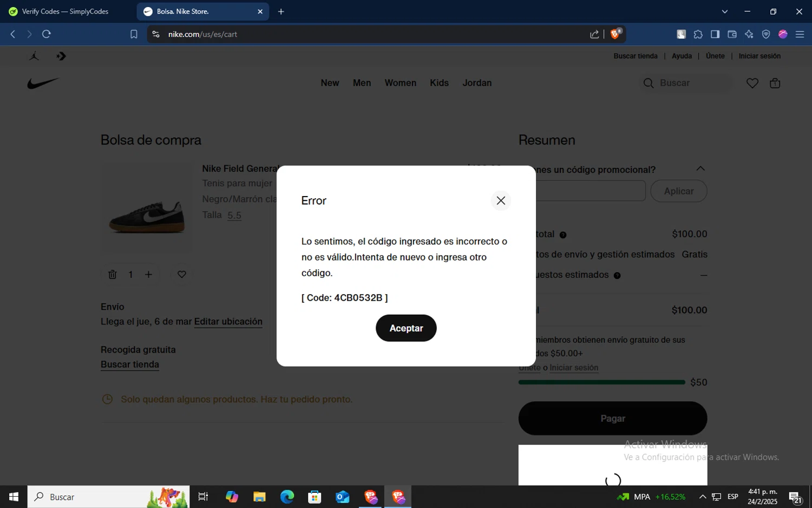812x508 pixels.
Task: Open Brave VPN shield icon
Action: coord(766,34)
